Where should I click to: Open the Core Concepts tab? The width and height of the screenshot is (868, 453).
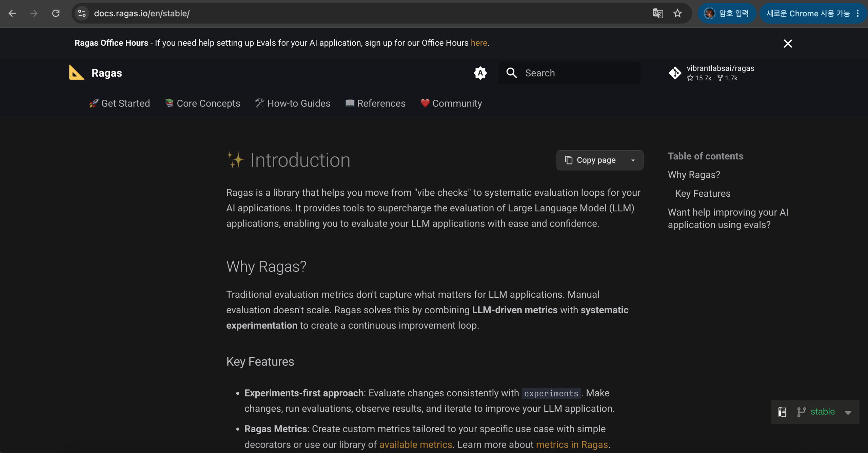(x=202, y=103)
